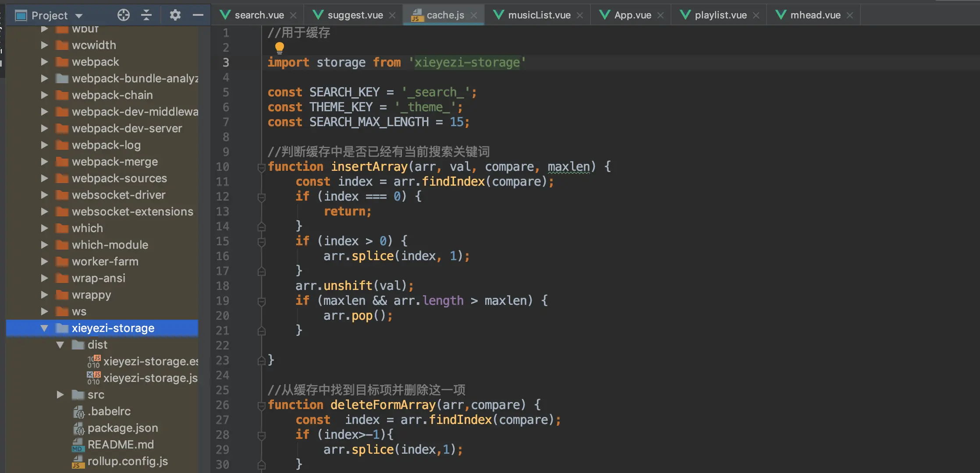The width and height of the screenshot is (980, 473).
Task: Select xieyezi-storage.js inside dist
Action: (151, 378)
